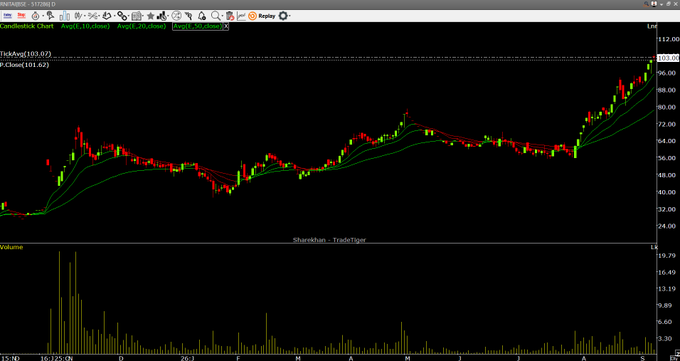Image resolution: width=680 pixels, height=361 pixels.
Task: Click the P.Close(101.62) label
Action: [24, 65]
